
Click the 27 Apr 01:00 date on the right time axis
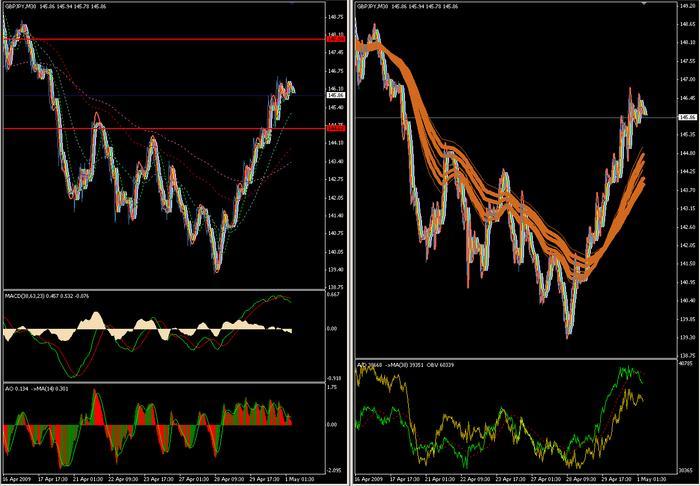547,479
